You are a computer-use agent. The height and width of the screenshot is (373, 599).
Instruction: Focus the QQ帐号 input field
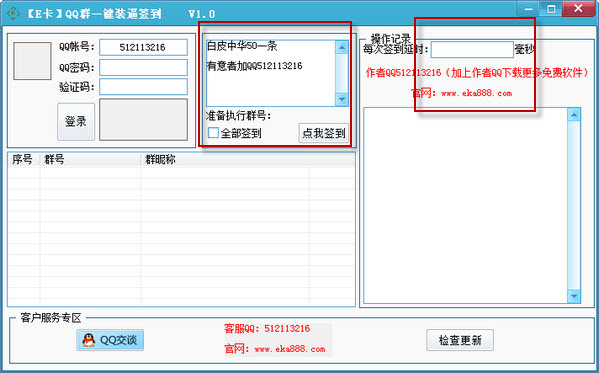143,47
